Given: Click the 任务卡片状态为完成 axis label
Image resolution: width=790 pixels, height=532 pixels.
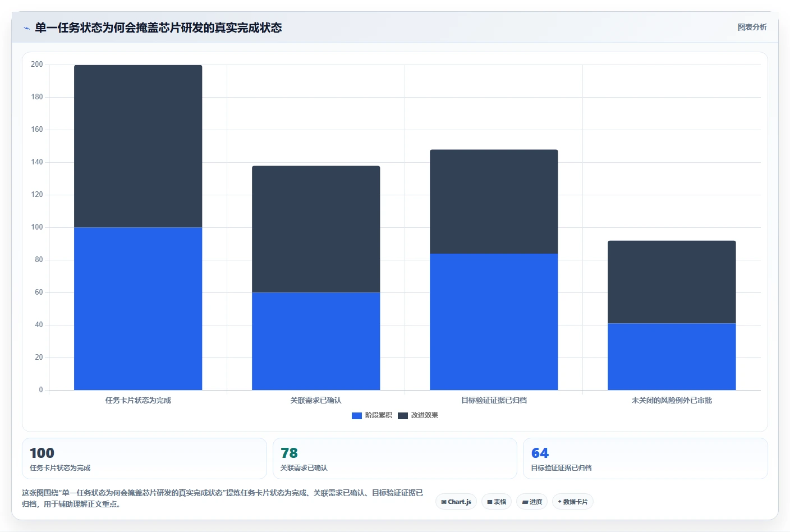Looking at the screenshot, I should (x=138, y=400).
